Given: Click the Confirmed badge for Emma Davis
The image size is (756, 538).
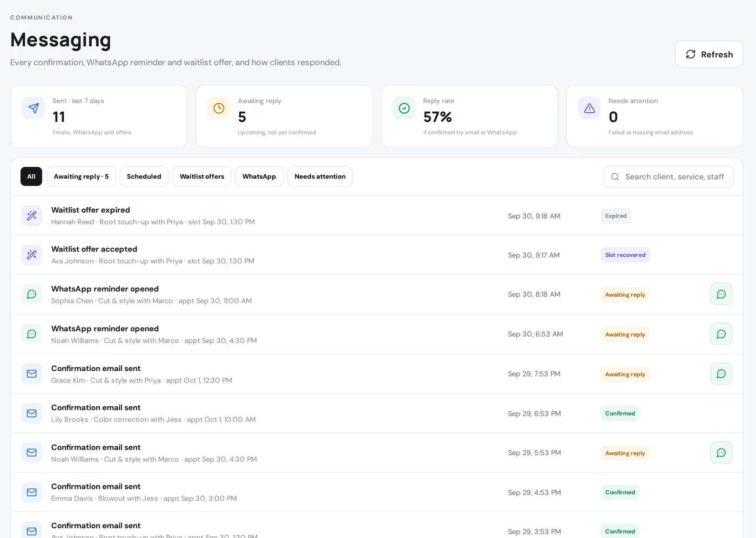Looking at the screenshot, I should pyautogui.click(x=620, y=492).
